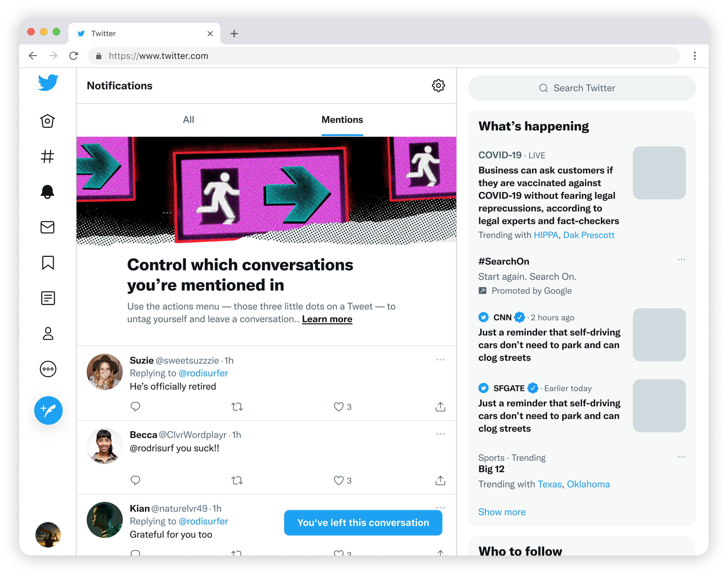Click the Search Twitter field
Viewport: 728px width, 576px height.
(582, 88)
